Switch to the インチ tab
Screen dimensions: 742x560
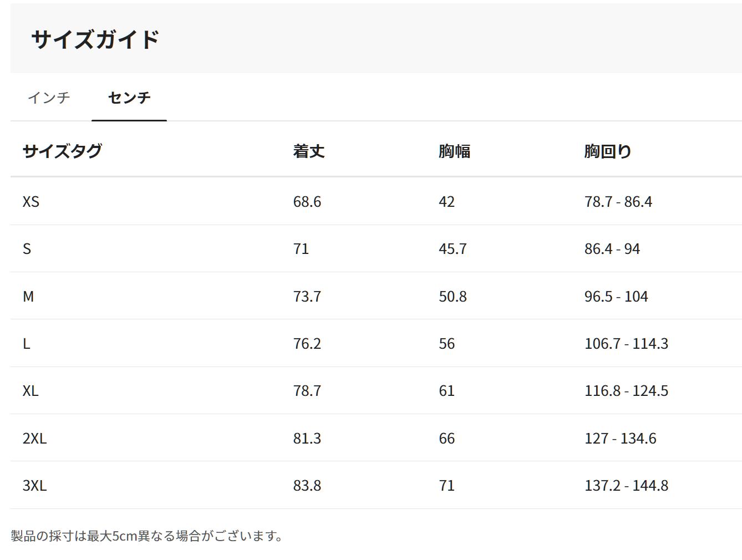point(49,98)
